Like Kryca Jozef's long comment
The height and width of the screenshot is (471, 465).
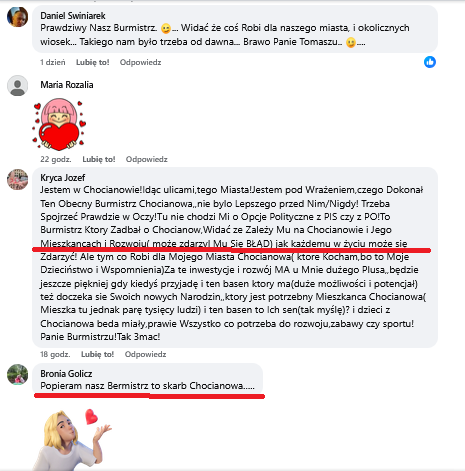pyautogui.click(x=97, y=354)
